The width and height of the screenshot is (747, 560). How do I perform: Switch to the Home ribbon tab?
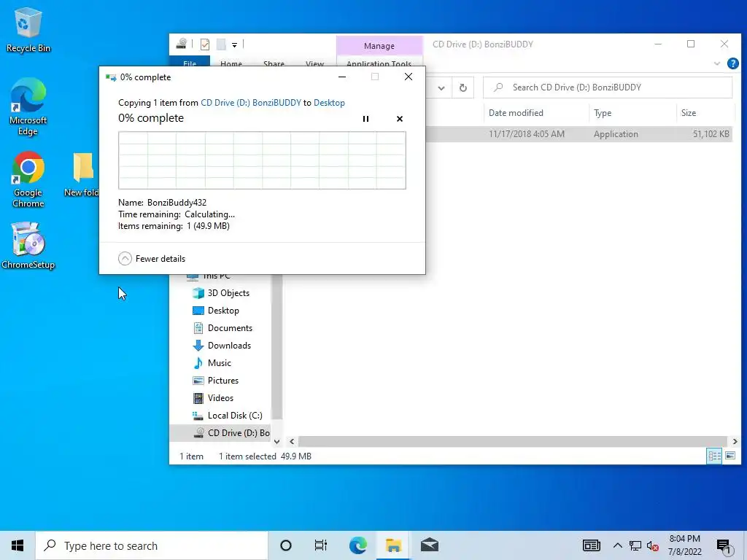tap(231, 63)
